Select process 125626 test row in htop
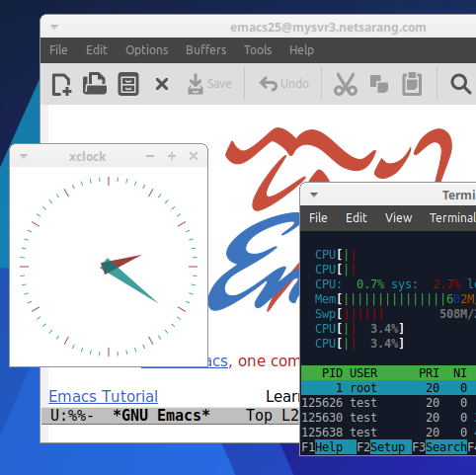 click(x=388, y=403)
